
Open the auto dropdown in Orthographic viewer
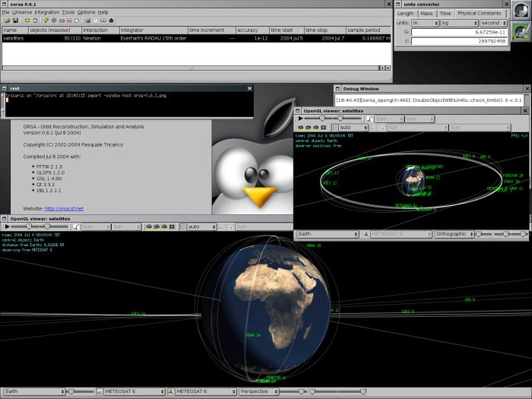pos(353,128)
